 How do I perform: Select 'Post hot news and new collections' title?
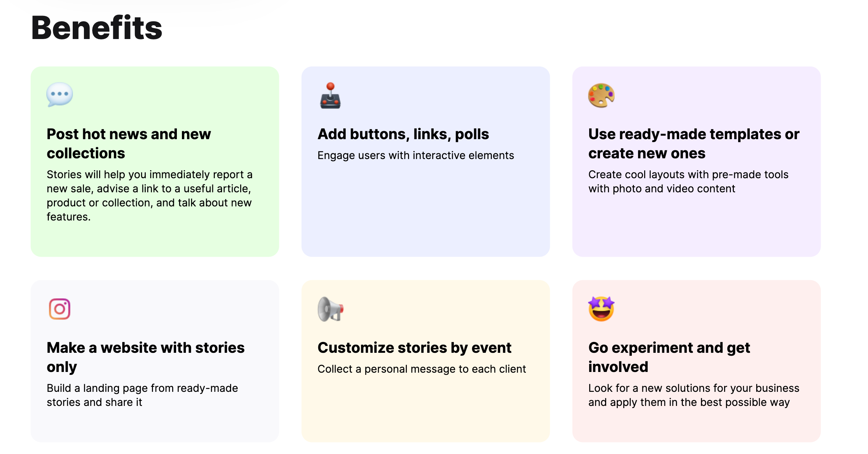point(128,144)
